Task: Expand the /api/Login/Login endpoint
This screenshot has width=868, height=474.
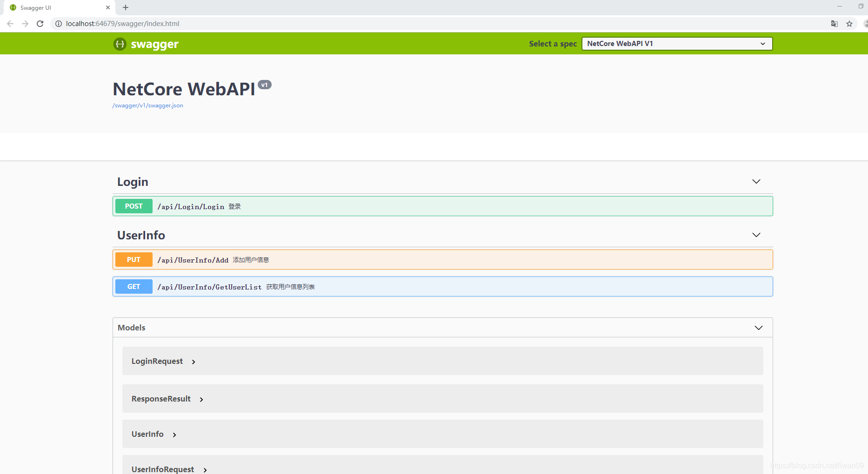Action: click(443, 206)
